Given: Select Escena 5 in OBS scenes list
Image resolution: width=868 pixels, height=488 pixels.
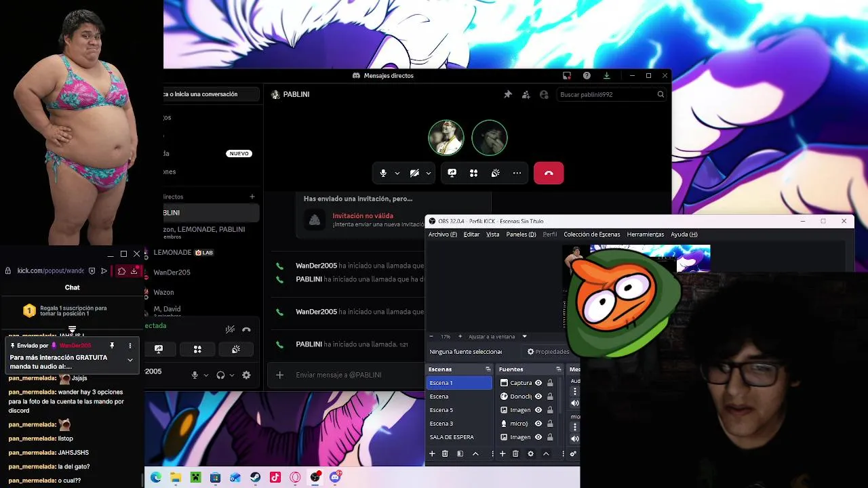Looking at the screenshot, I should (460, 410).
